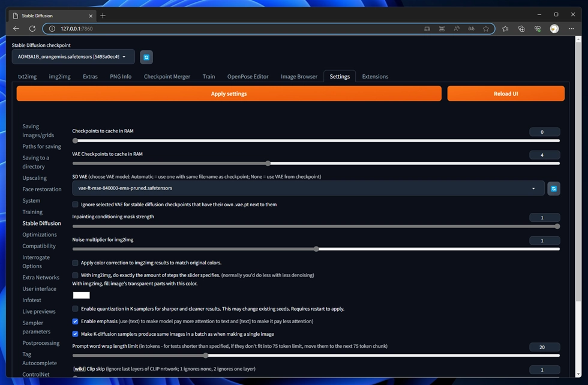The height and width of the screenshot is (385, 588).
Task: Open the Optimizations settings section
Action: point(40,234)
